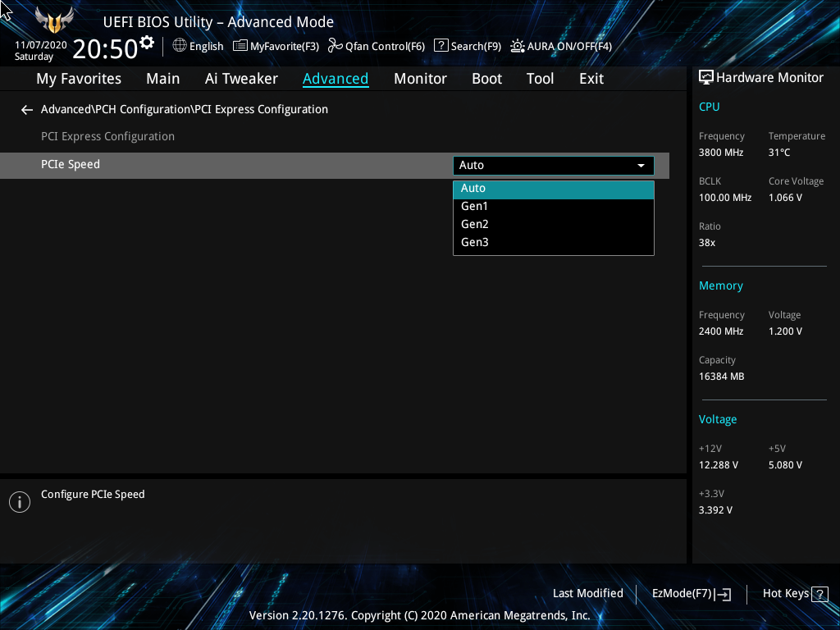Screen dimensions: 840x630
Task: Click the Qfan Control(F6) label
Action: [x=385, y=47]
